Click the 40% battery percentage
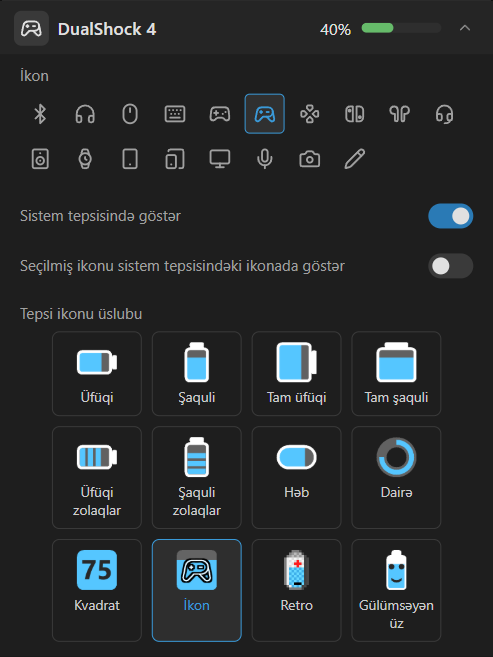 point(336,29)
